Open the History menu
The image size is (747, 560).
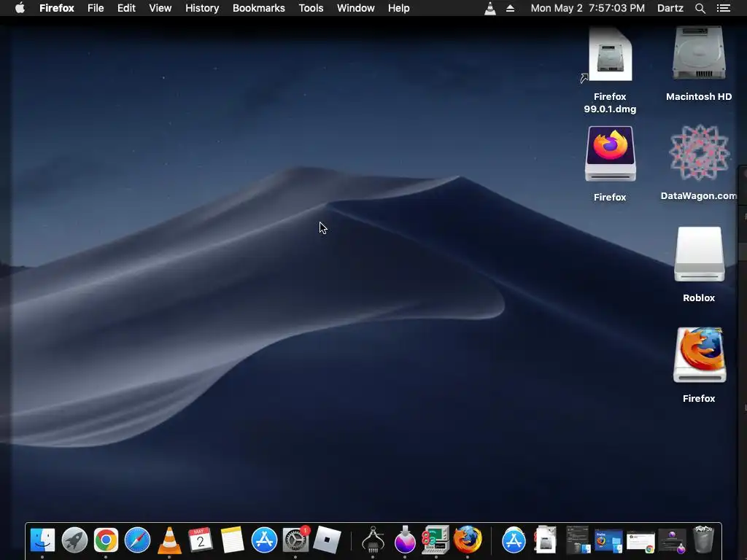pos(202,8)
